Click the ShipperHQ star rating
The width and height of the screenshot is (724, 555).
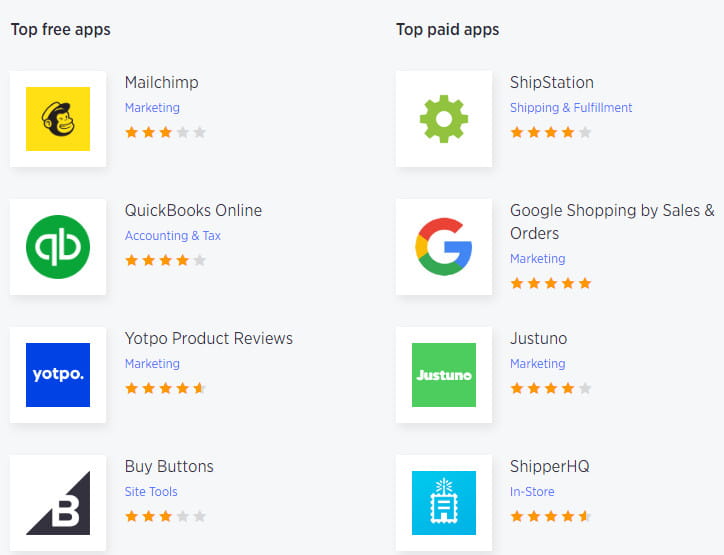(550, 517)
